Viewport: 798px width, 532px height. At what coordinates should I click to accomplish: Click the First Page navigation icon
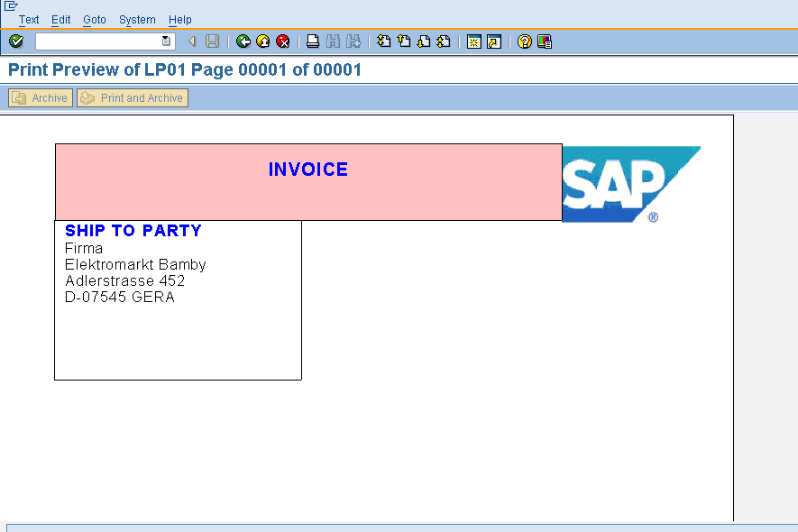point(382,41)
